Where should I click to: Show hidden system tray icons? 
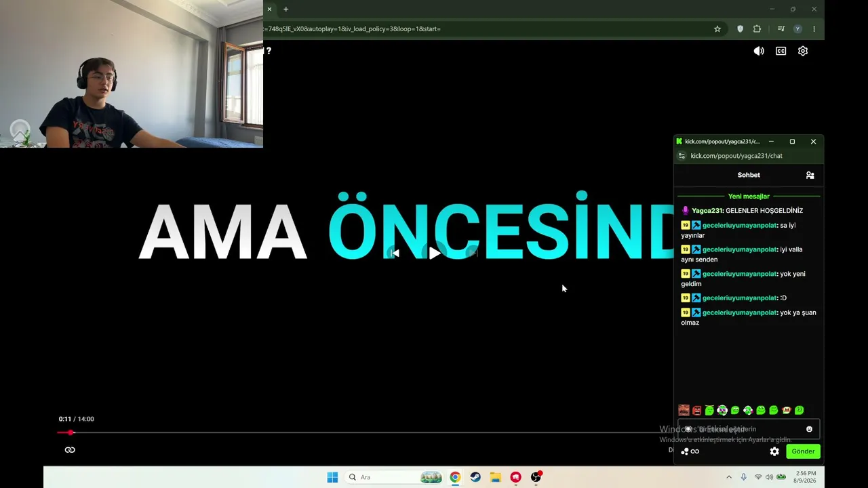pyautogui.click(x=729, y=477)
